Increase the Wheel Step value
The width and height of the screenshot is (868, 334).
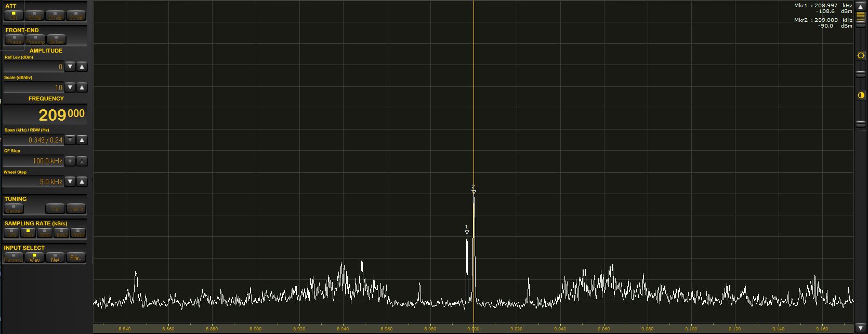pos(82,182)
